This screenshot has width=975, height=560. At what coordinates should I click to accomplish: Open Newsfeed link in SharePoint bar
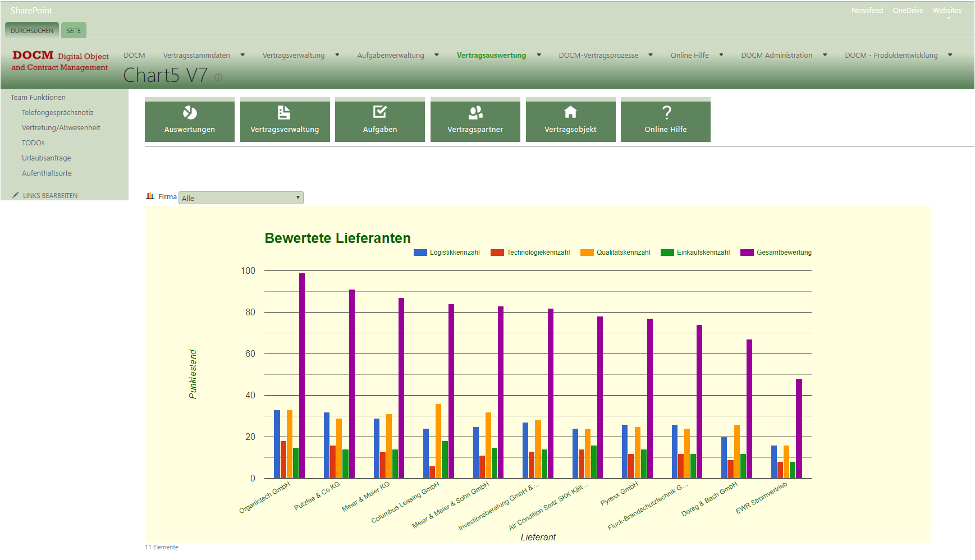pyautogui.click(x=867, y=10)
